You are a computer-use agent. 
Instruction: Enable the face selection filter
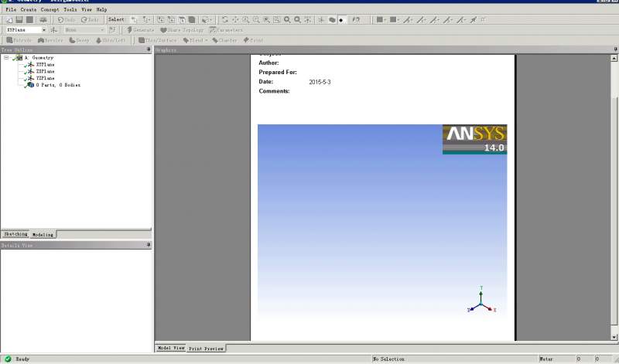[x=182, y=20]
